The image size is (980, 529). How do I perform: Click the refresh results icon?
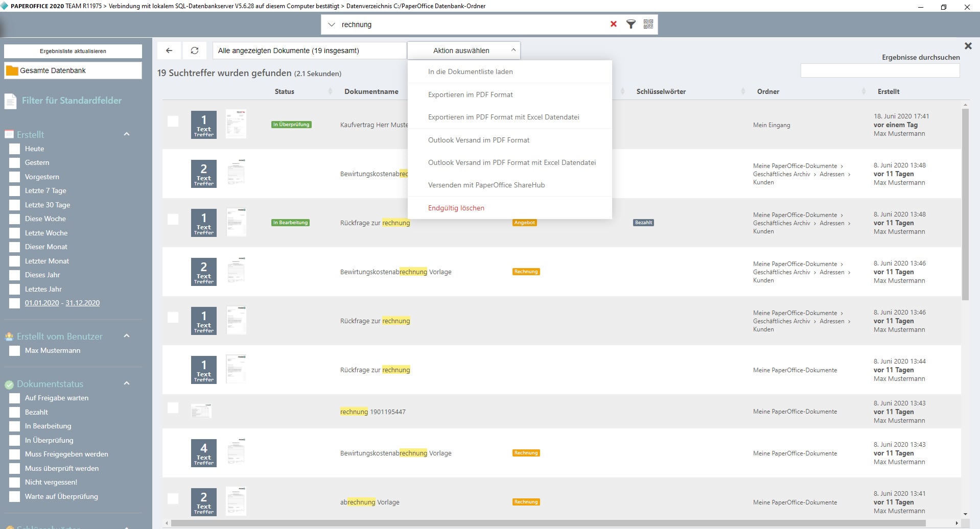pyautogui.click(x=195, y=51)
